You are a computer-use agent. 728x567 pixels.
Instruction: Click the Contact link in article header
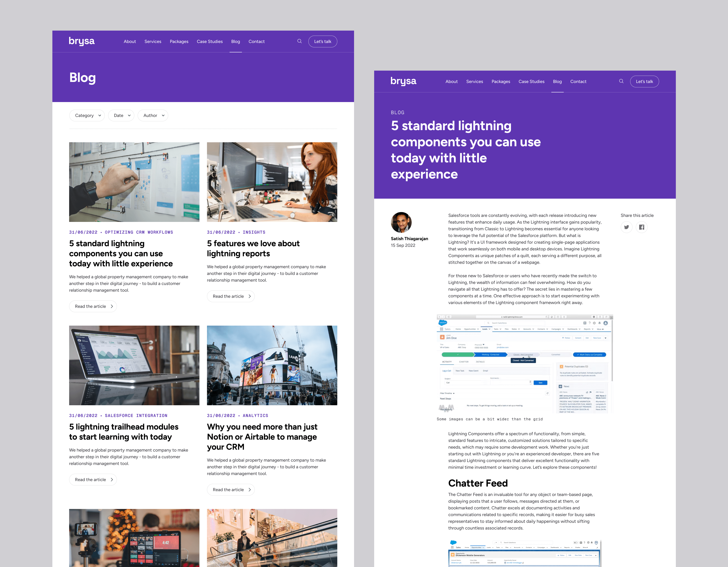coord(578,82)
